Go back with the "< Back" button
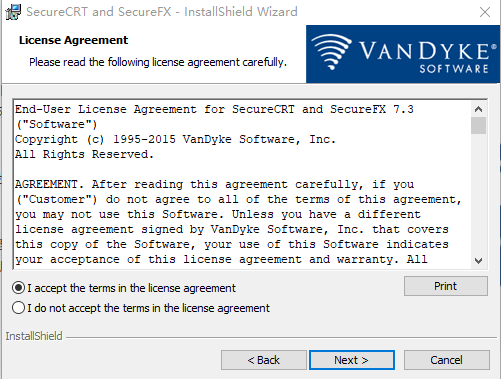This screenshot has height=379, width=501. tap(263, 360)
